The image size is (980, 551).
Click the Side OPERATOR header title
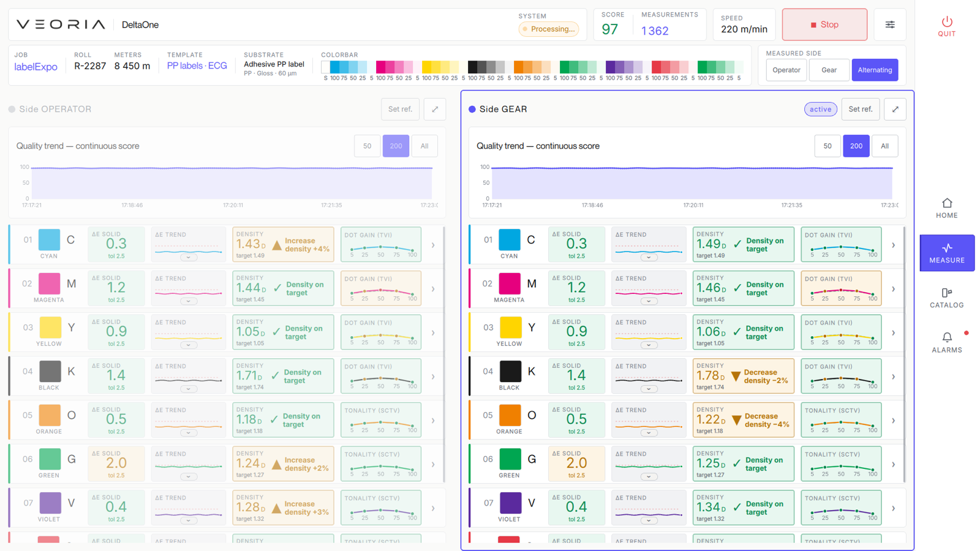(55, 109)
